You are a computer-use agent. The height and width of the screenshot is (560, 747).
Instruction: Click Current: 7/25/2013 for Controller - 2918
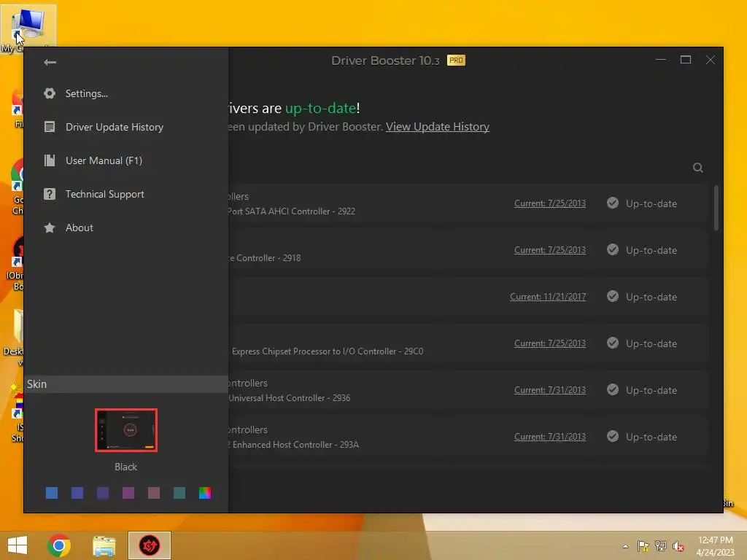pyautogui.click(x=550, y=250)
